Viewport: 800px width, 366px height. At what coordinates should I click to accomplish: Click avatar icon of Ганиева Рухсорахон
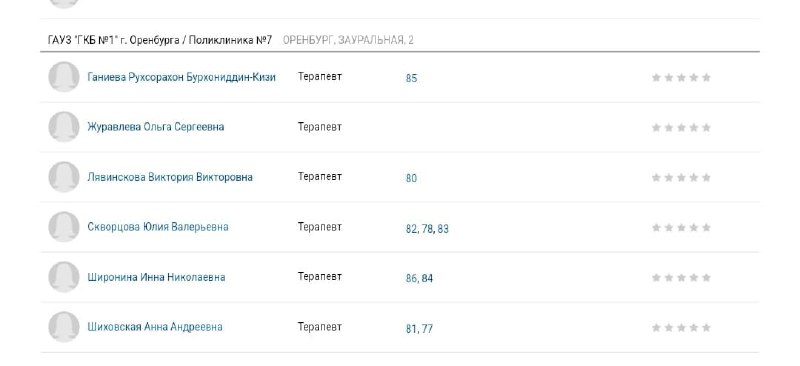click(x=64, y=77)
